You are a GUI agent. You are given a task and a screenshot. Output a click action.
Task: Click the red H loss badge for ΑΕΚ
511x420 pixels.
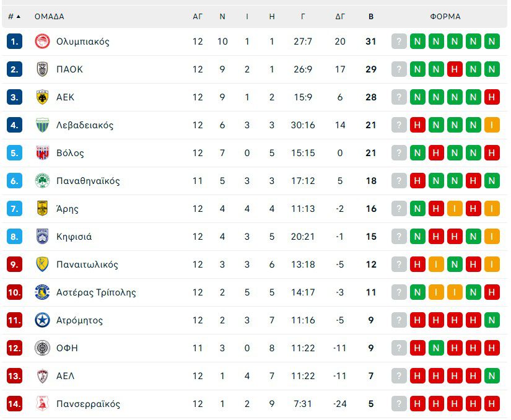point(492,97)
